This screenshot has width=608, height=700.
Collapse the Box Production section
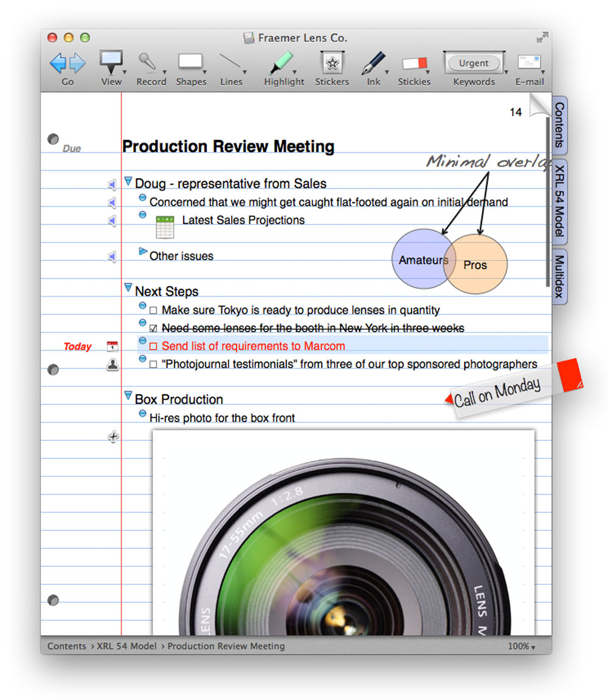128,395
